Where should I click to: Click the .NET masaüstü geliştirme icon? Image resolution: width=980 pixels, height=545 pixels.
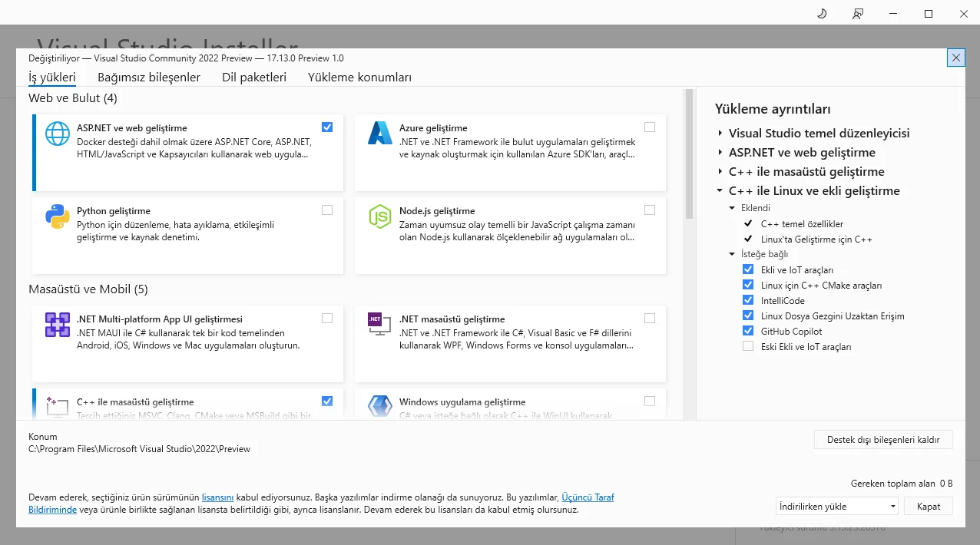coord(380,325)
